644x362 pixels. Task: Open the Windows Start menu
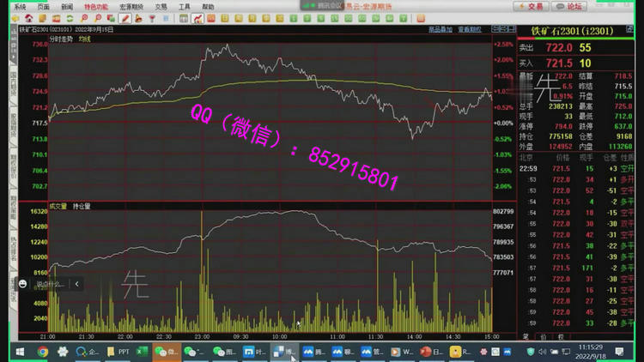point(19,352)
